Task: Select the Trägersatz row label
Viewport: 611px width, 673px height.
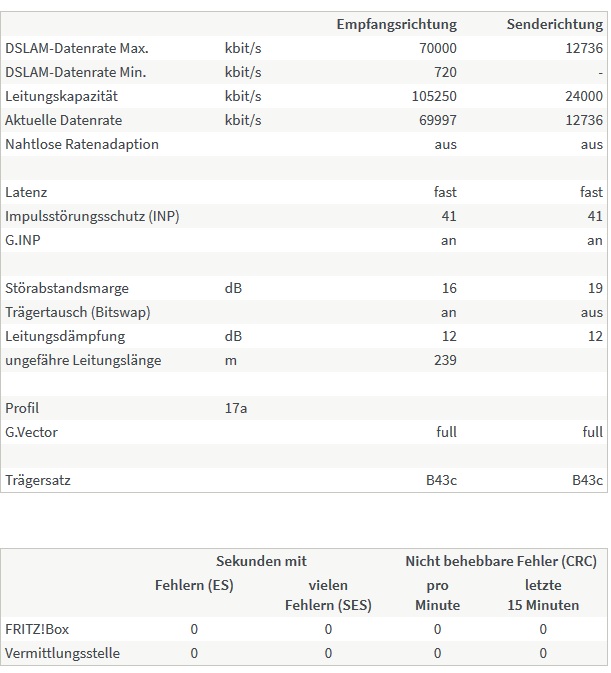Action: 38,480
